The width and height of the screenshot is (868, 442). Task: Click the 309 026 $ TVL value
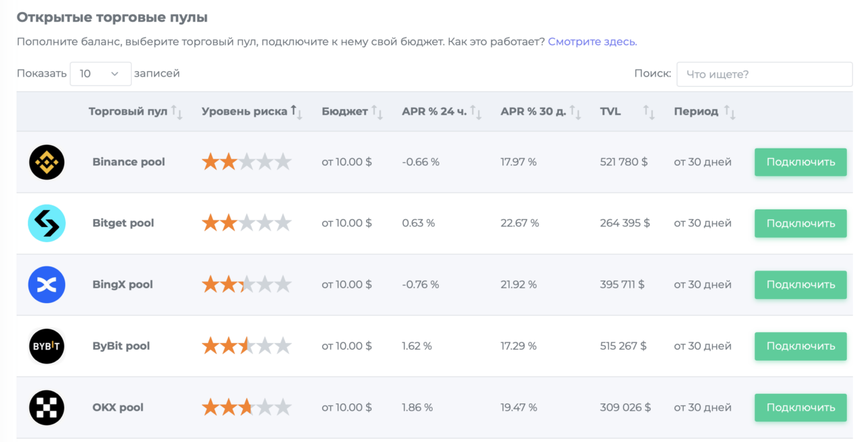pyautogui.click(x=625, y=407)
